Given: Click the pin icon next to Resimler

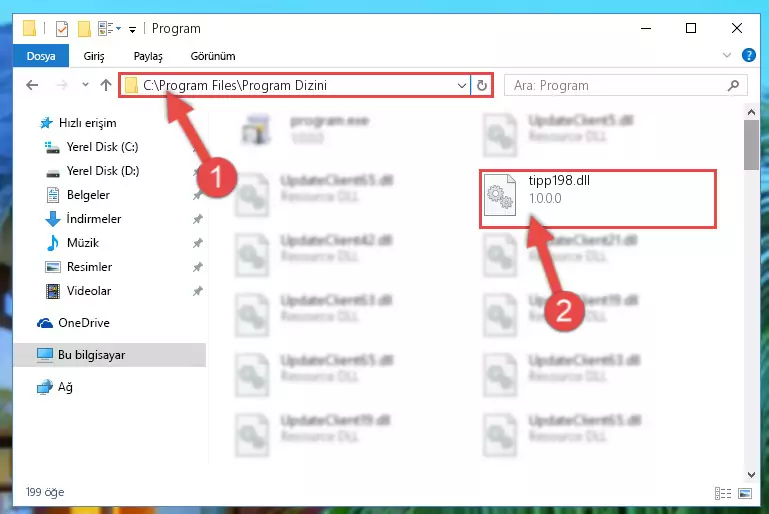Looking at the screenshot, I should pos(197,267).
